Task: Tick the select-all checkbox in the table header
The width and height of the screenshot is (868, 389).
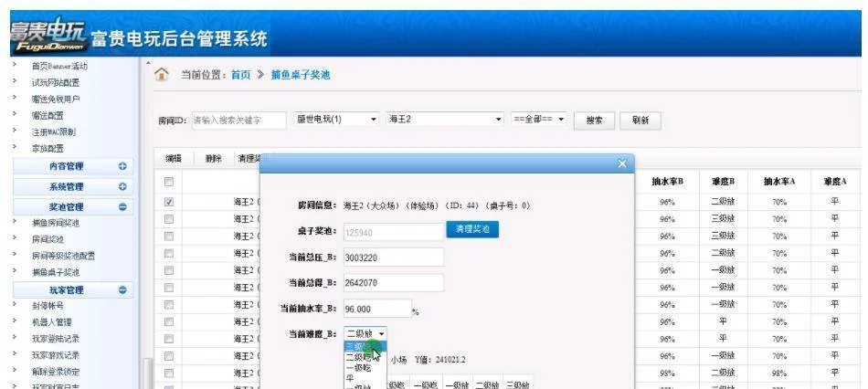Action: point(169,183)
